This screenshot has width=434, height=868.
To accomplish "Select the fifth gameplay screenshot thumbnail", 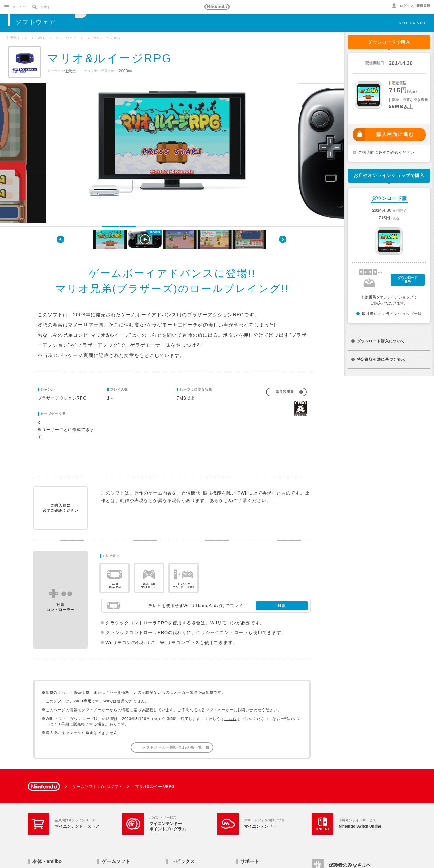I will pyautogui.click(x=249, y=239).
